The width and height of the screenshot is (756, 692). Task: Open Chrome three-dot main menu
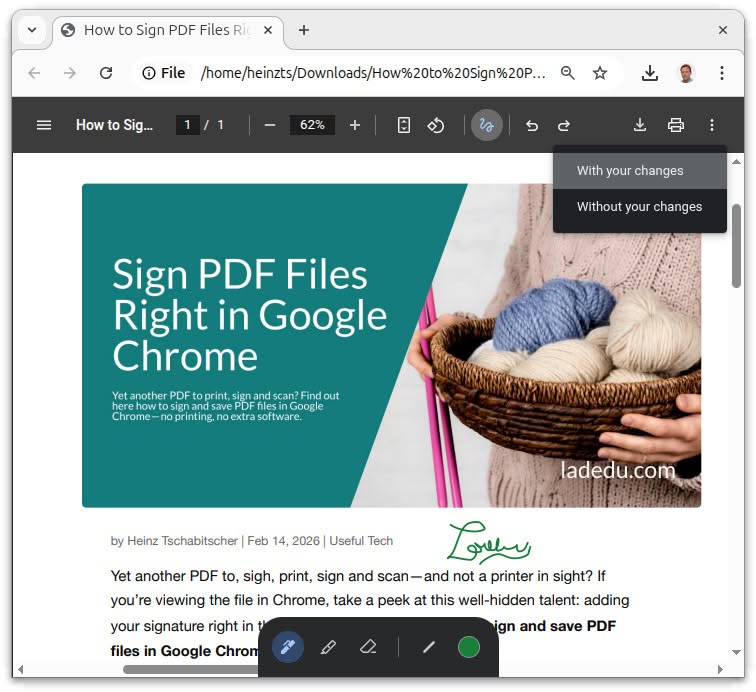(x=722, y=73)
